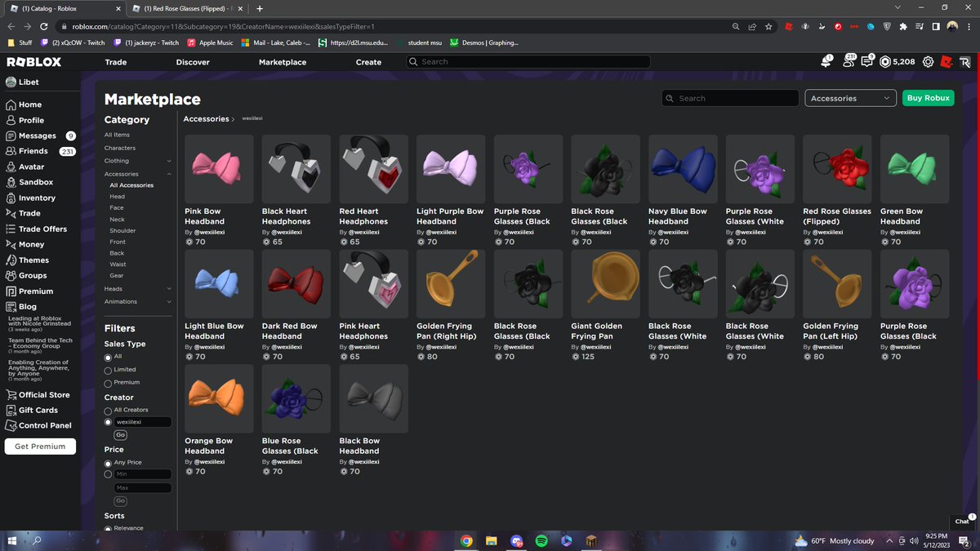The width and height of the screenshot is (980, 551).
Task: Expand the Heads category
Action: pyautogui.click(x=169, y=289)
